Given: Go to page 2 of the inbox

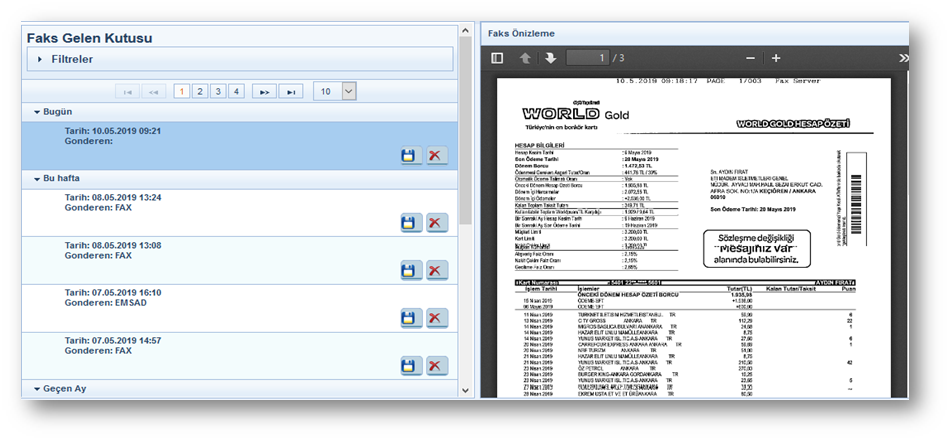Looking at the screenshot, I should 200,91.
